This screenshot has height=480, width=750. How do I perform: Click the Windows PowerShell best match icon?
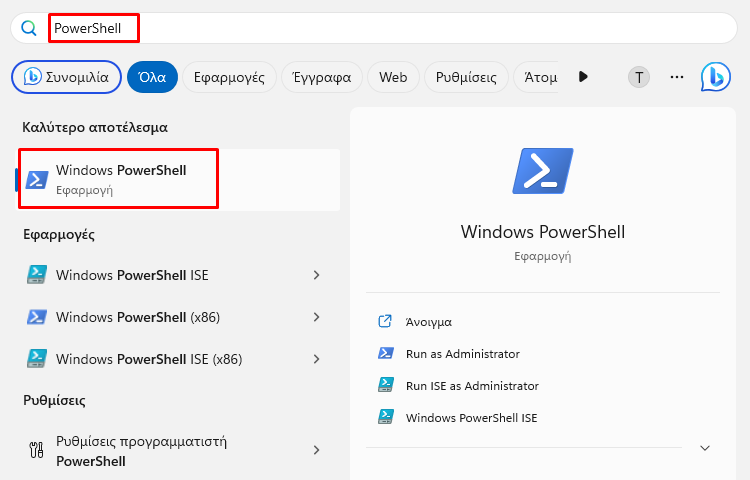37,180
